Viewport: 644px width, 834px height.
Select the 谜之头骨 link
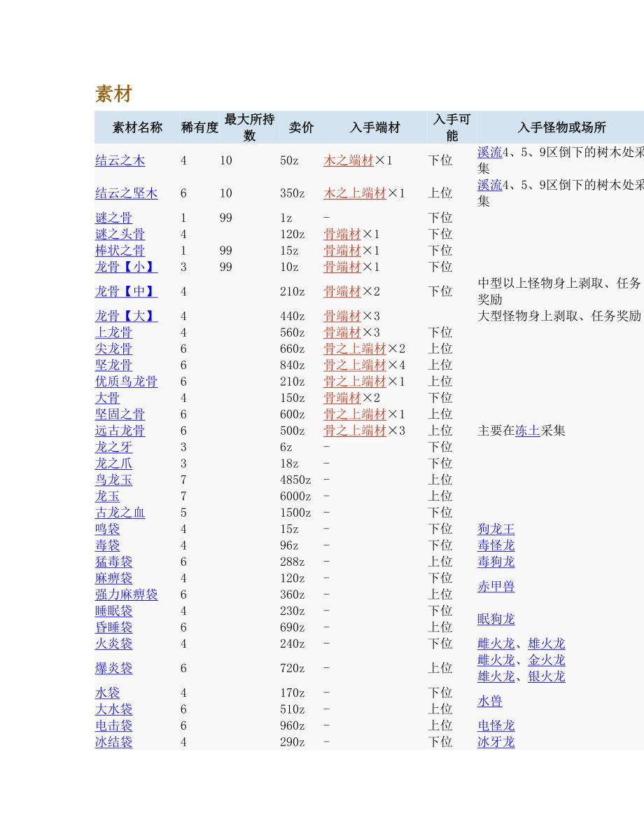[x=120, y=235]
